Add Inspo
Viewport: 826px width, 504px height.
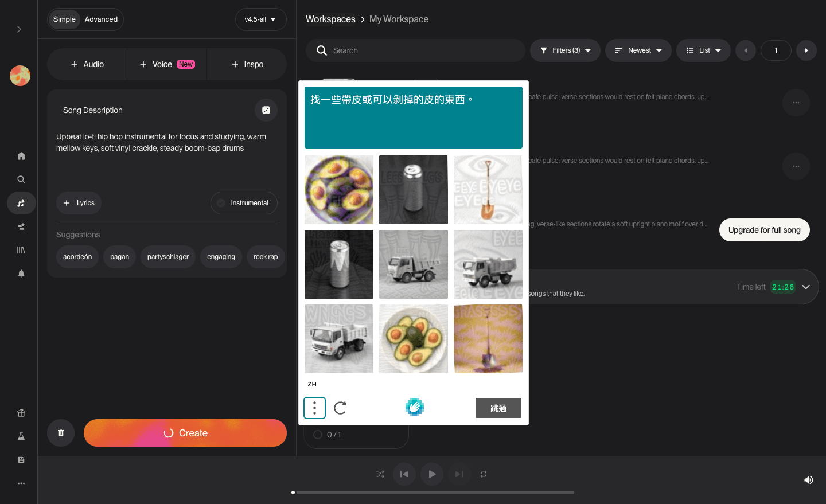(x=247, y=64)
